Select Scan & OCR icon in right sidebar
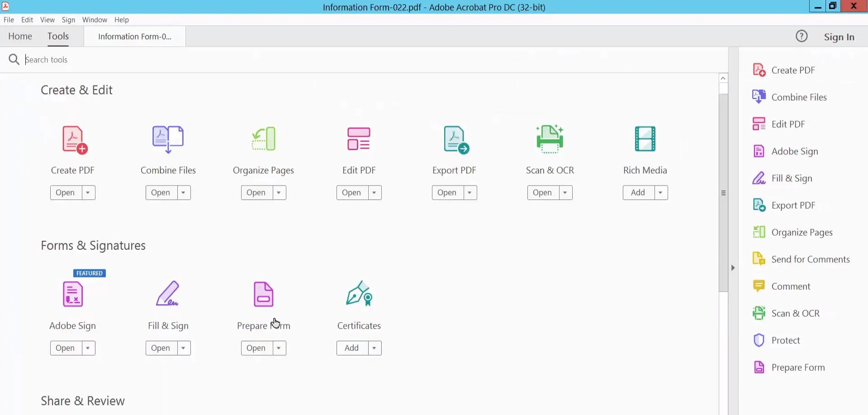Image resolution: width=868 pixels, height=415 pixels. (x=759, y=313)
